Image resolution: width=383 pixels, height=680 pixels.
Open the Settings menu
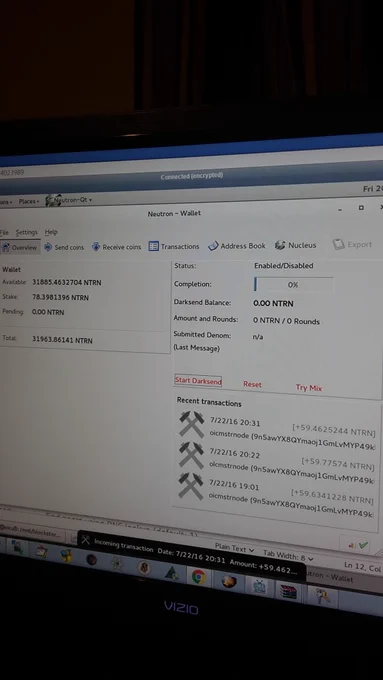pyautogui.click(x=26, y=232)
